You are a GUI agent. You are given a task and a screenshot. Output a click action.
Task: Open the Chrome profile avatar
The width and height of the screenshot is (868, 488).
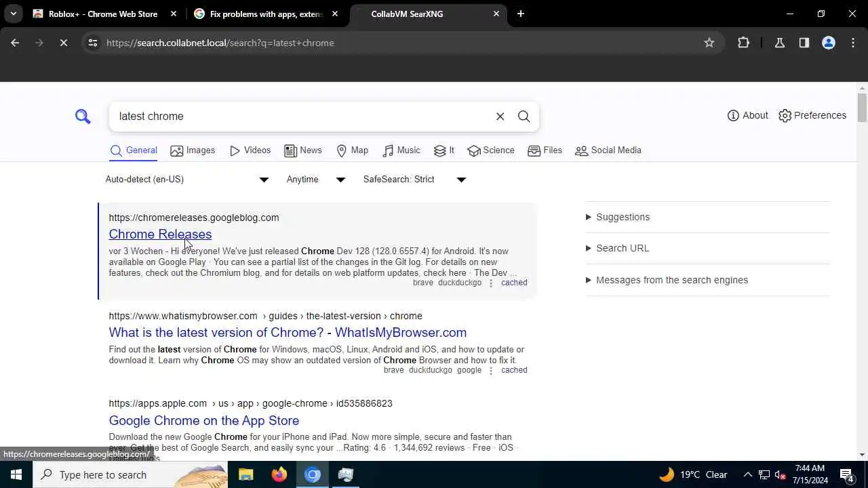(829, 43)
